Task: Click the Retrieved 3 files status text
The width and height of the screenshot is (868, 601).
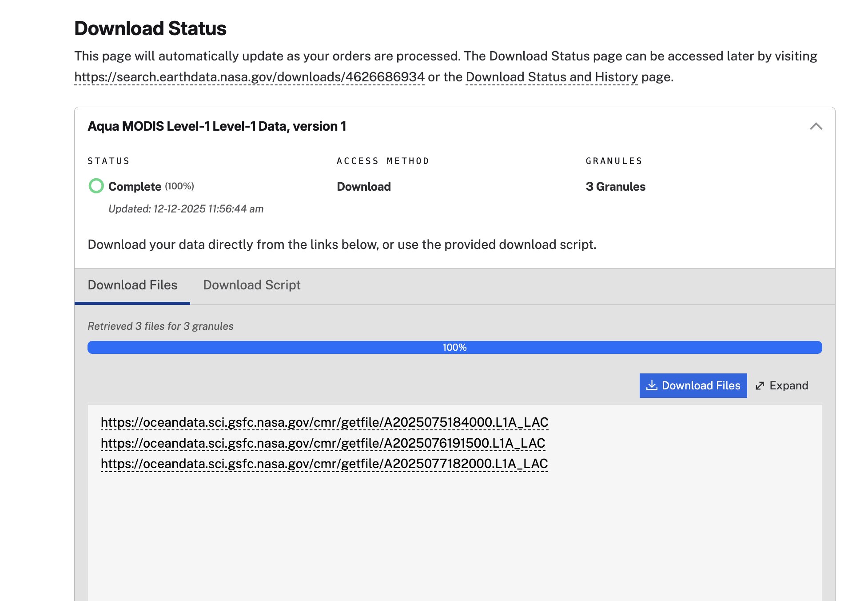Action: (160, 326)
